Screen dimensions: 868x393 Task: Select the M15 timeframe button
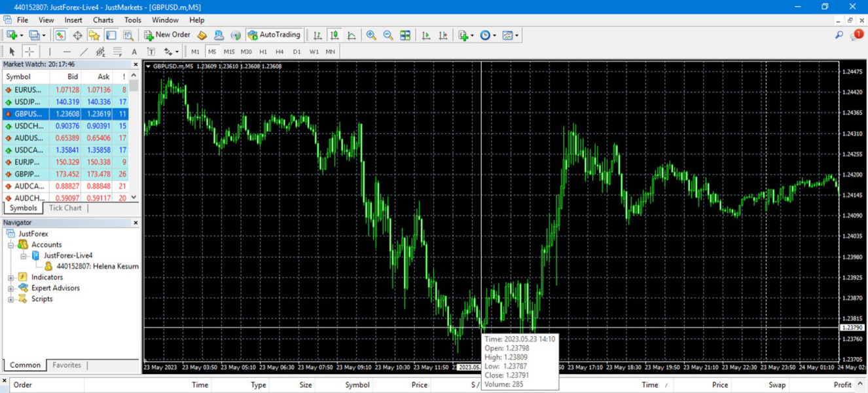tap(229, 52)
